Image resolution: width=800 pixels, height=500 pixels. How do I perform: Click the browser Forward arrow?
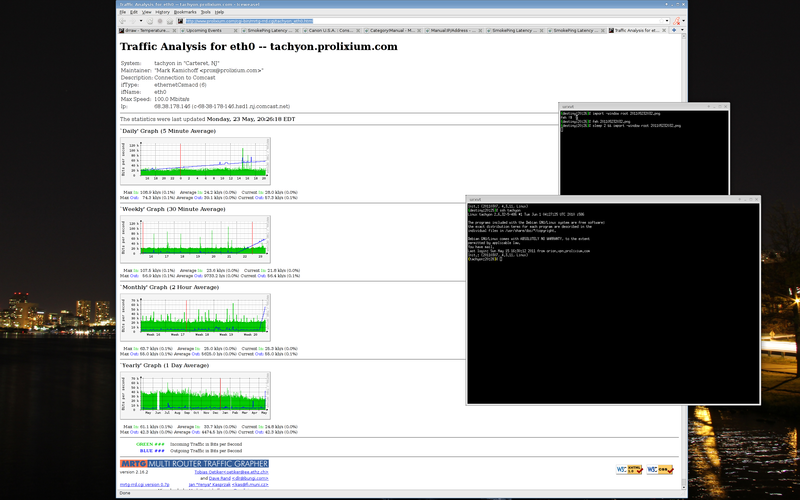[x=133, y=21]
